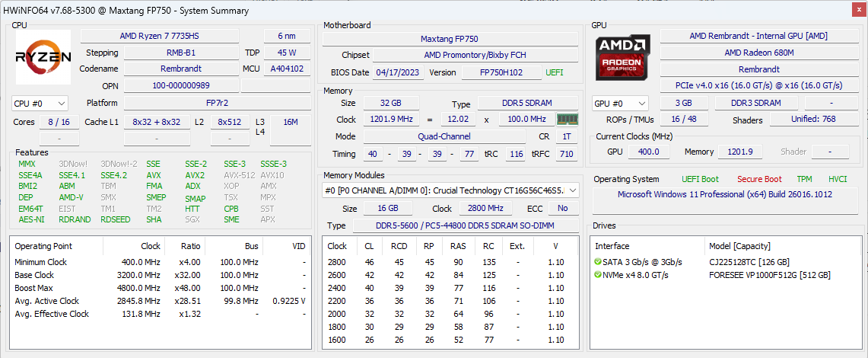Click the AMD Radeon 680M field

[759, 53]
